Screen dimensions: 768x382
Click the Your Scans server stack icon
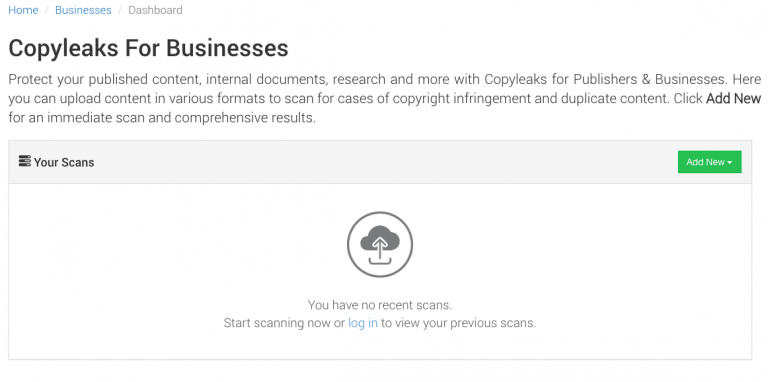[x=24, y=161]
